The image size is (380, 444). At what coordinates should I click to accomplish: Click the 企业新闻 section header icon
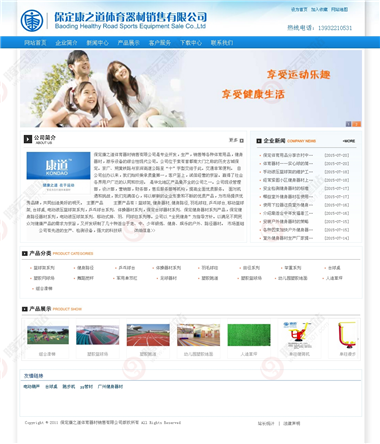(x=259, y=141)
